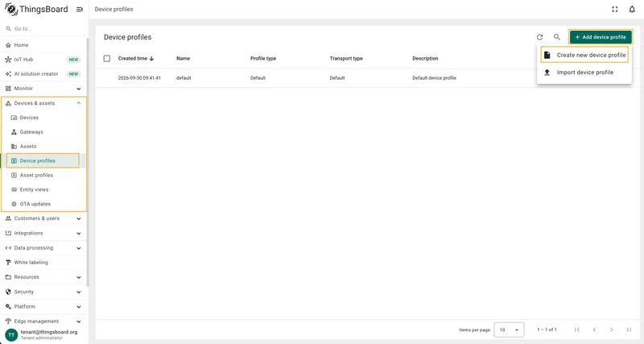Click the Go to search field
This screenshot has height=344, width=644.
(44, 29)
